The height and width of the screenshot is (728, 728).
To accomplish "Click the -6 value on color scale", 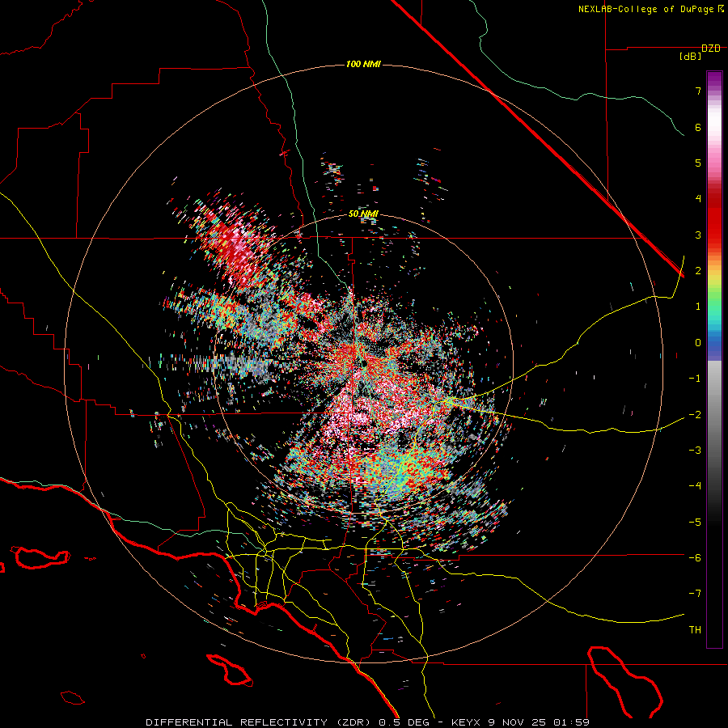I will 695,557.
